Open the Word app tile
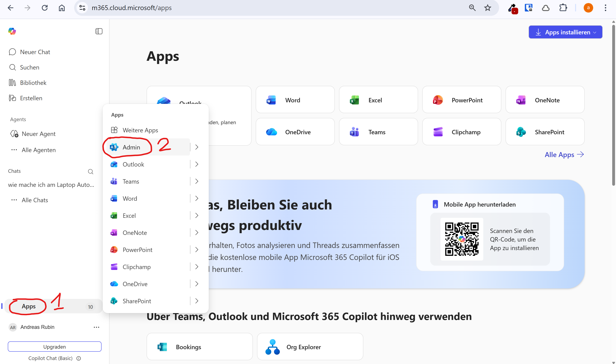The image size is (616, 364). coord(295,100)
